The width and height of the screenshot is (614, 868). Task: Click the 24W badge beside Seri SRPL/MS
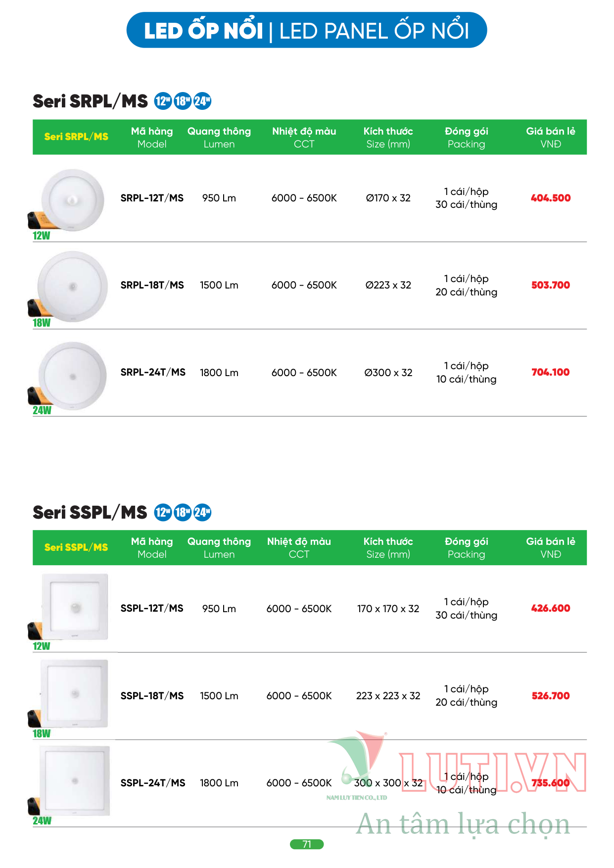(202, 101)
